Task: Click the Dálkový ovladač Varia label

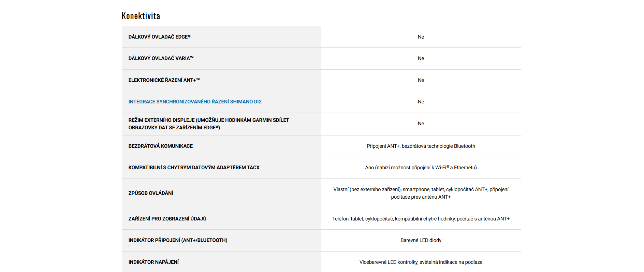Action: [x=161, y=58]
